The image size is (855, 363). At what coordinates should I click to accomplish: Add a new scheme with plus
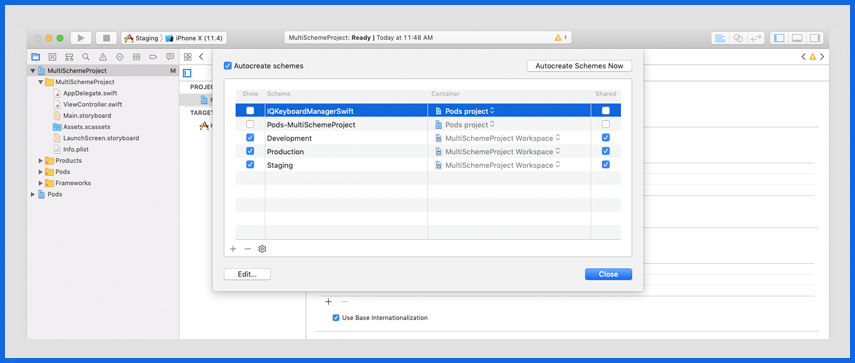pyautogui.click(x=233, y=249)
